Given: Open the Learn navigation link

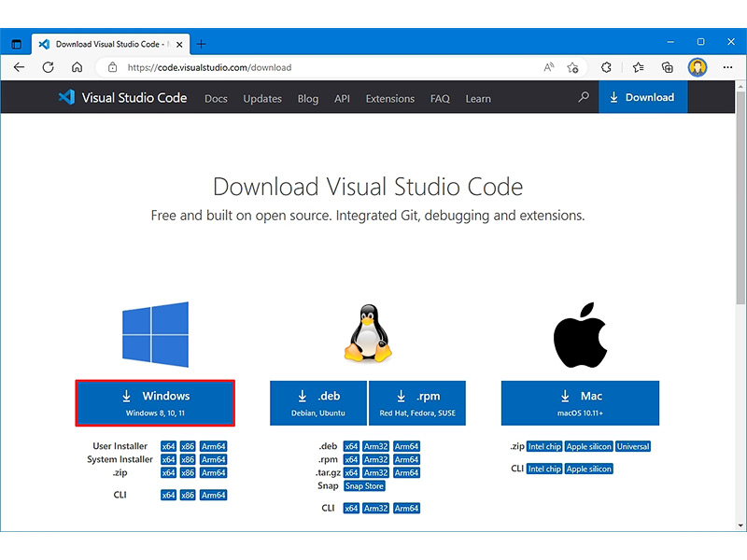Looking at the screenshot, I should click(478, 99).
